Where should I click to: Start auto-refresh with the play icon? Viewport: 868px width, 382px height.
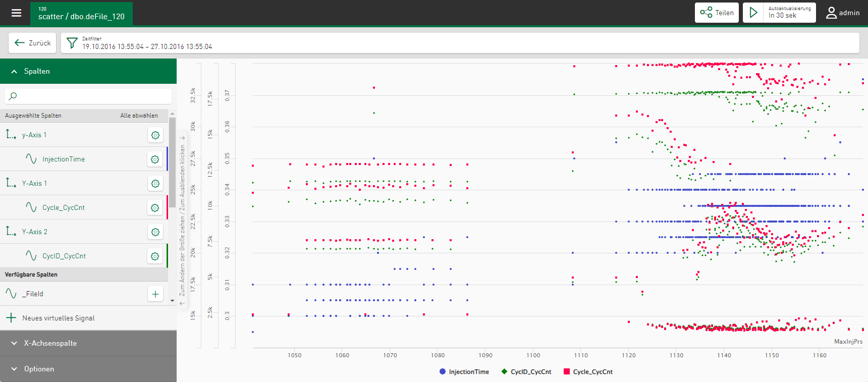tap(753, 13)
